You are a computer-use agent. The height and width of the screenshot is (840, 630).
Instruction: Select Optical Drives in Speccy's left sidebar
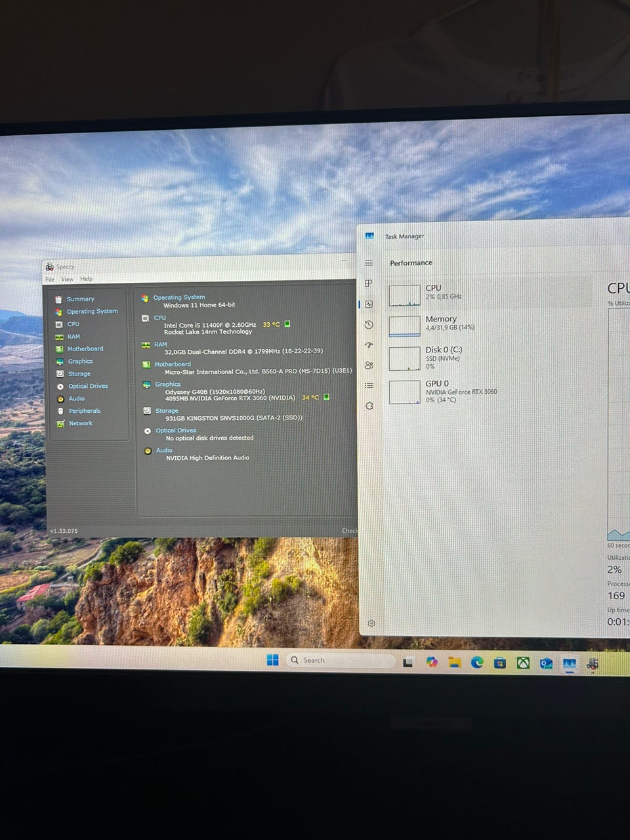pyautogui.click(x=88, y=387)
